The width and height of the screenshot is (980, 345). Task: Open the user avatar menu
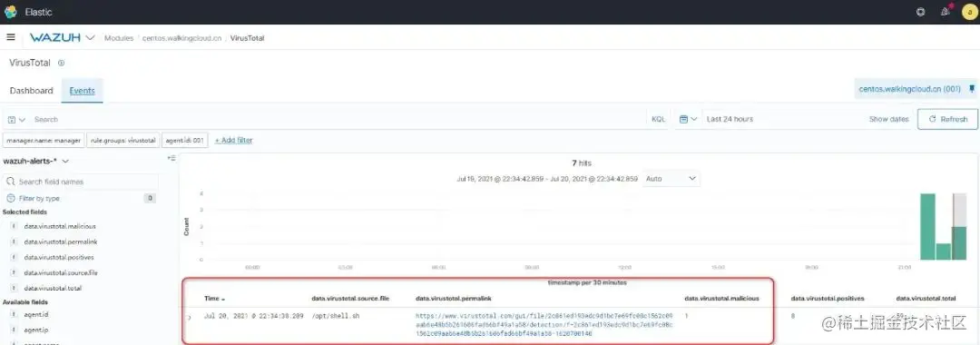(x=968, y=12)
